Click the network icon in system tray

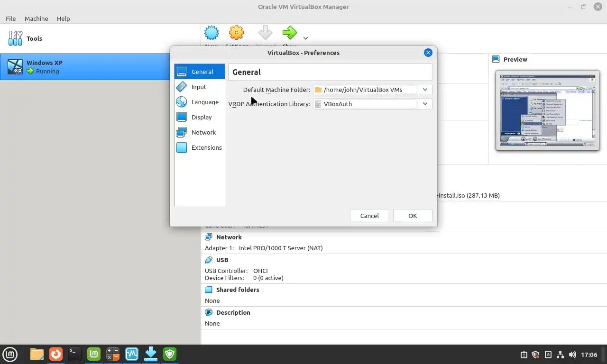click(560, 355)
